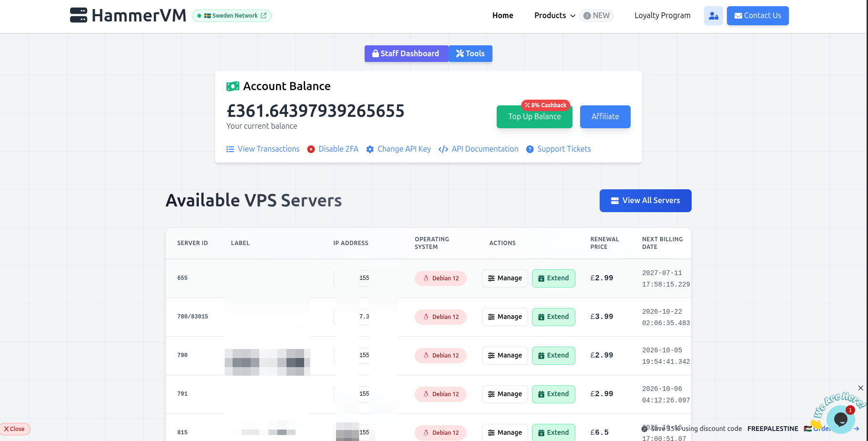Open the Staff Dashboard

click(406, 53)
